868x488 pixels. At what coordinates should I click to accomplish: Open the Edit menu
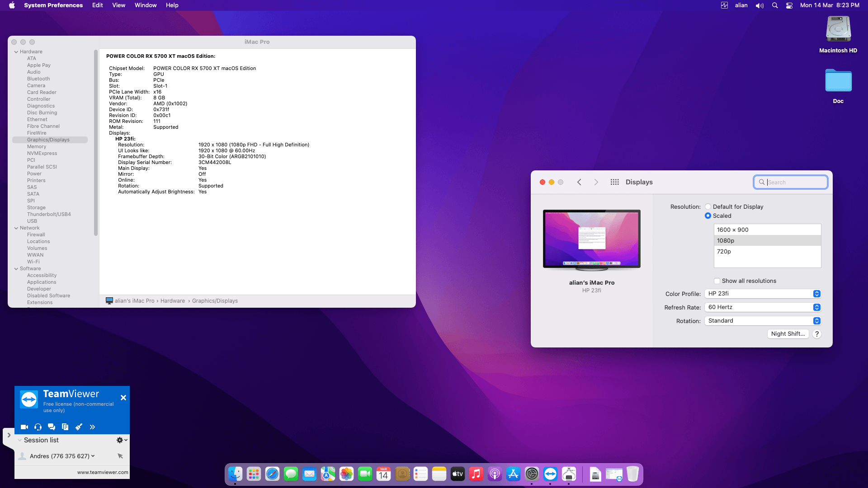coord(98,5)
